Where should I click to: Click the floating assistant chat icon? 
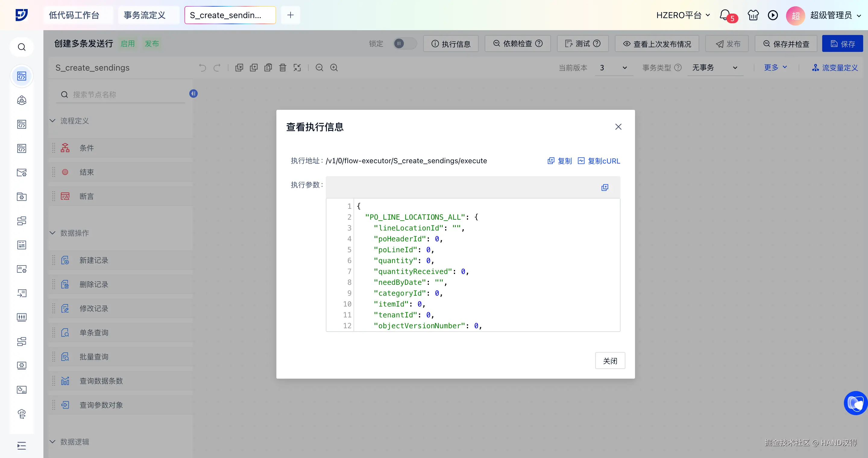[x=856, y=403]
